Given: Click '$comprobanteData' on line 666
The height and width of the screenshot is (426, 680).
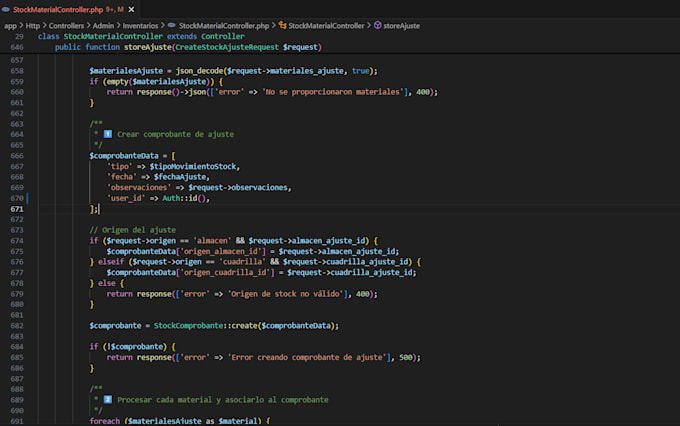Looking at the screenshot, I should [x=124, y=156].
